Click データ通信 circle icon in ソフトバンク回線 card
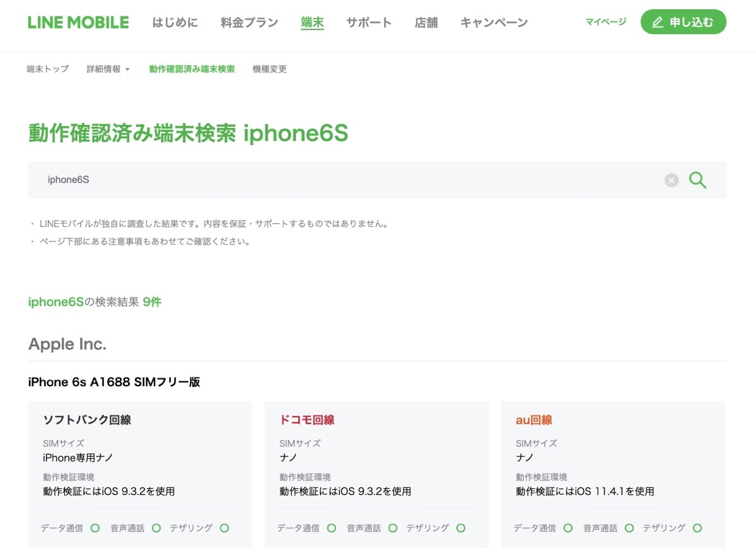 (x=95, y=528)
